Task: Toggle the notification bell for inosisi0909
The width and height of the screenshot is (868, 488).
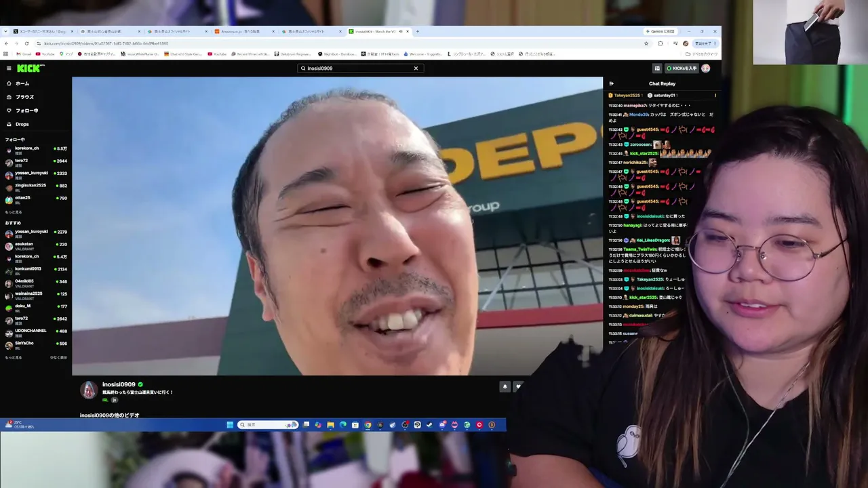Action: 505,386
